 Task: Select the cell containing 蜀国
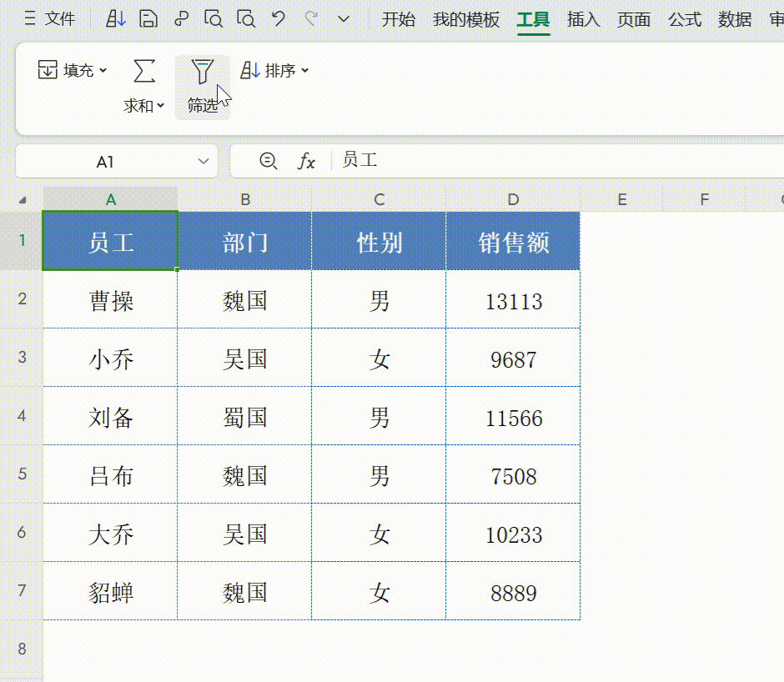point(245,416)
